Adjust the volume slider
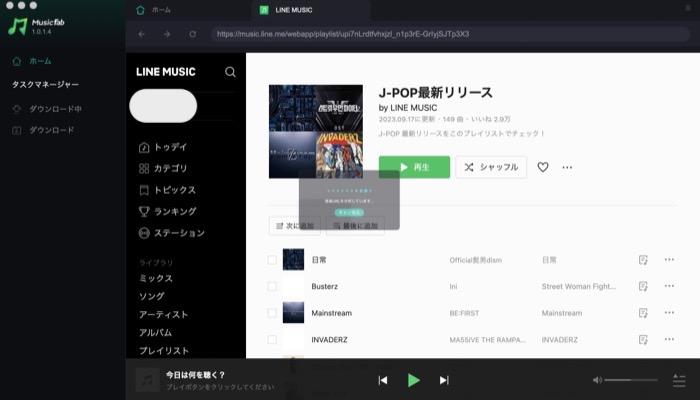The height and width of the screenshot is (400, 700). [631, 380]
